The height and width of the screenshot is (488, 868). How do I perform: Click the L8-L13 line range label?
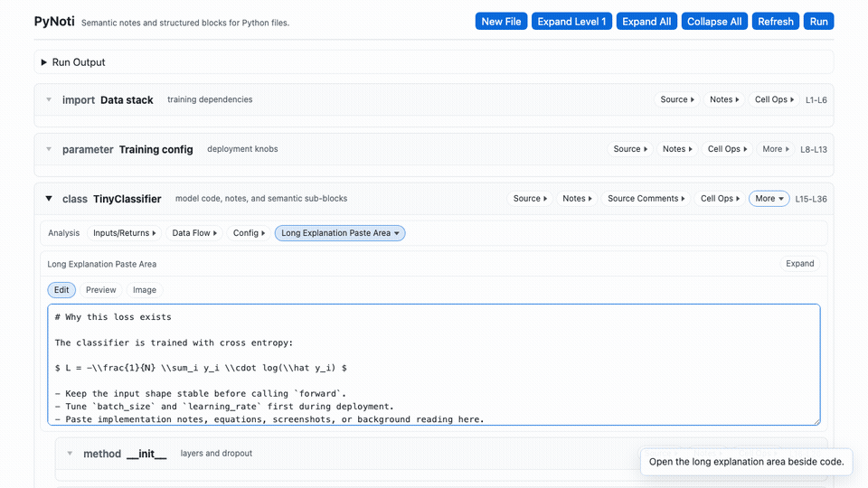click(814, 149)
